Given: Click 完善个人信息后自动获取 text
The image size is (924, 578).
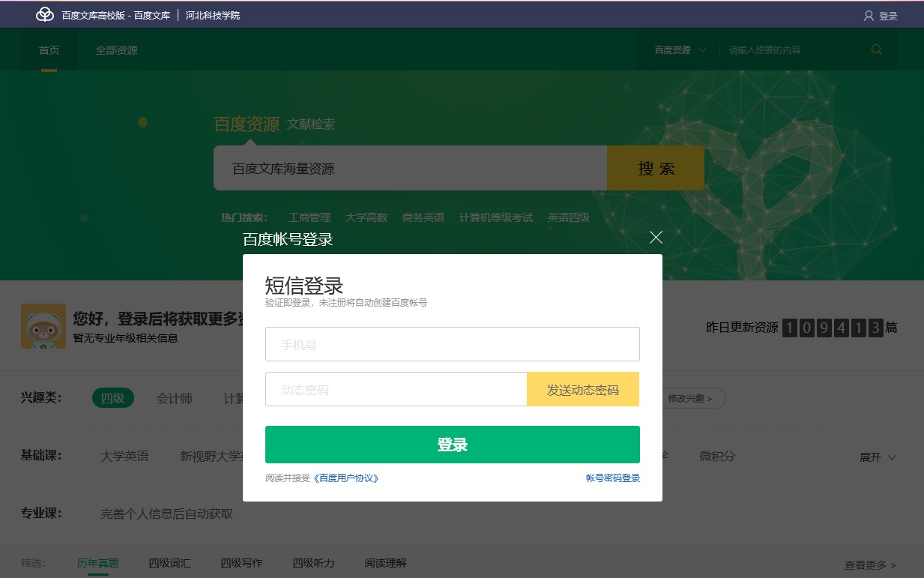Looking at the screenshot, I should point(167,514).
